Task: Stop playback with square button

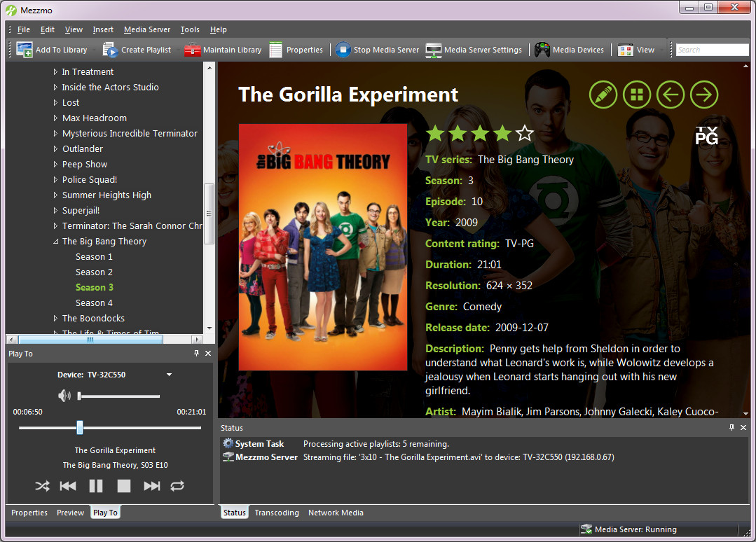Action: [124, 486]
